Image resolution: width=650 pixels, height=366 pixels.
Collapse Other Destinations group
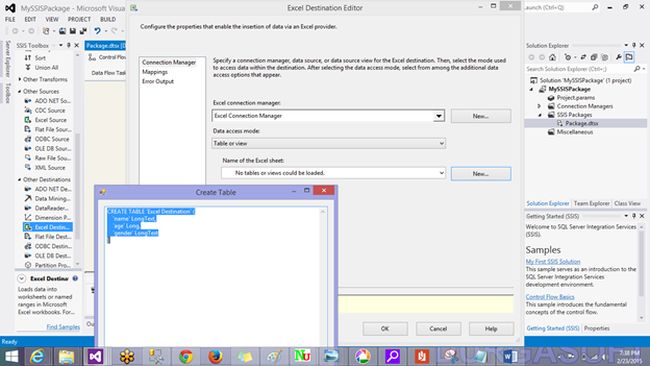pos(19,179)
